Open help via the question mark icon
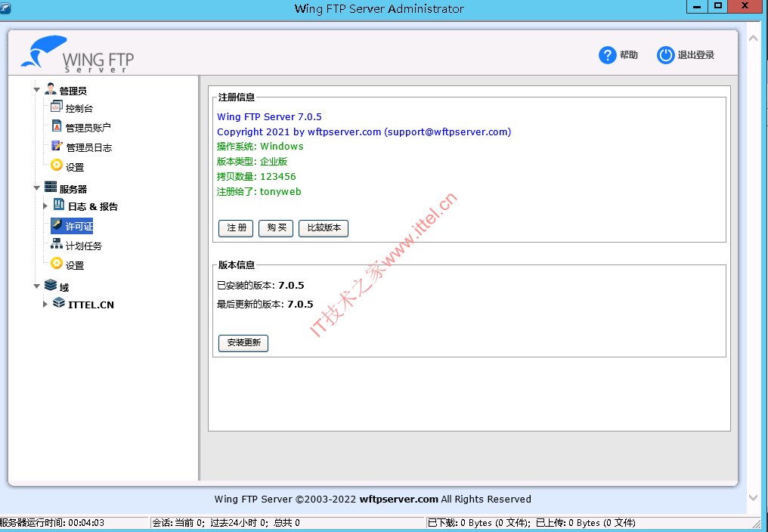768x532 pixels. point(607,55)
